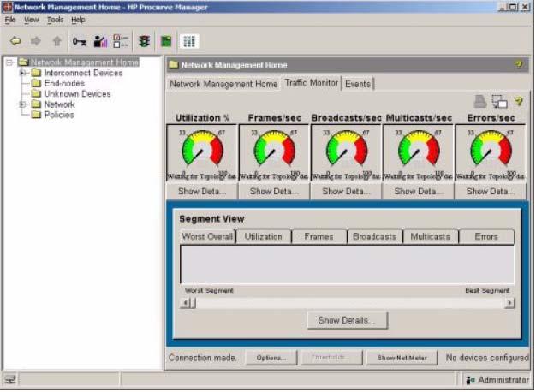Select Interconnect Devices tree item
Viewport: 536px width, 392px height.
(83, 73)
